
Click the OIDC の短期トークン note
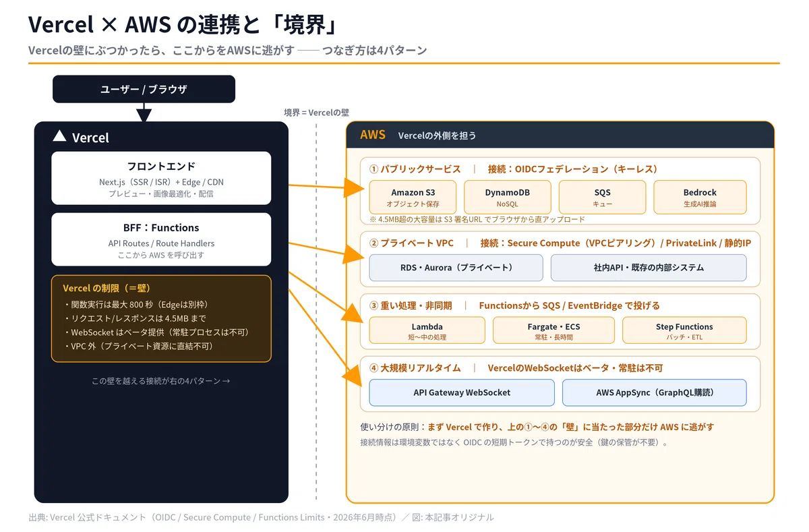point(514,443)
